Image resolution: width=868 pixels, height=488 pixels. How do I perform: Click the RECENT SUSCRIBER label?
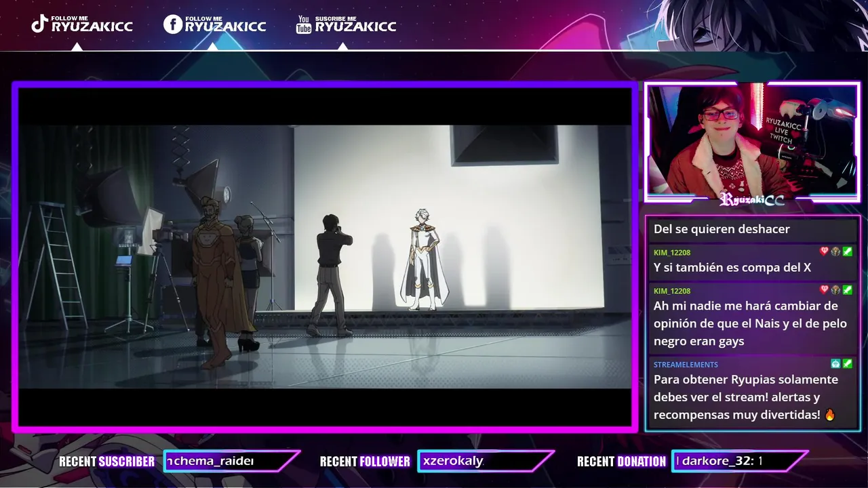click(x=106, y=462)
